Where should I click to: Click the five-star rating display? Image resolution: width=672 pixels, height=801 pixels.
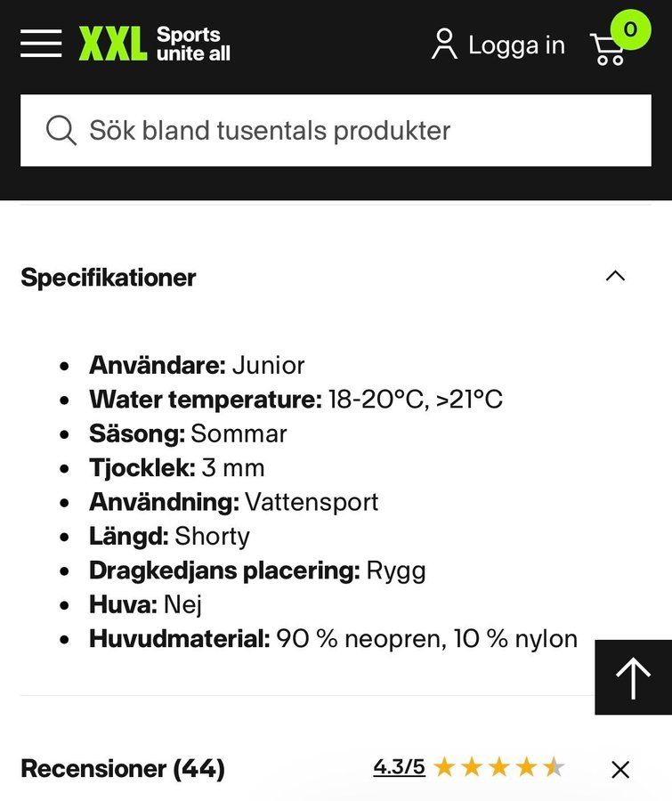pos(498,767)
